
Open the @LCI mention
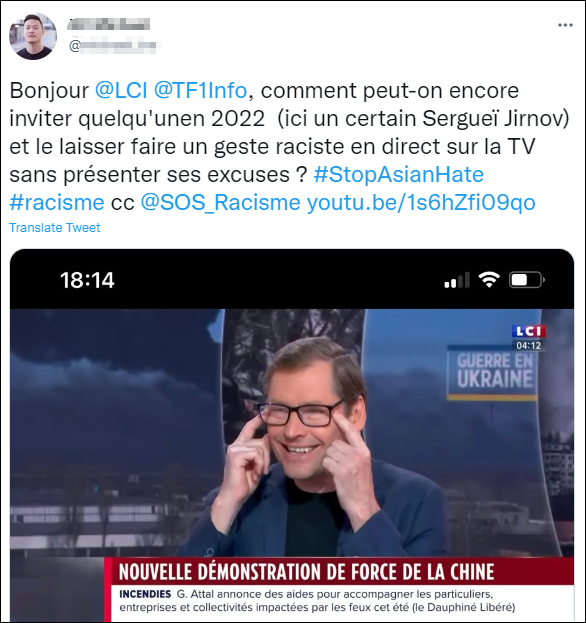pos(121,90)
